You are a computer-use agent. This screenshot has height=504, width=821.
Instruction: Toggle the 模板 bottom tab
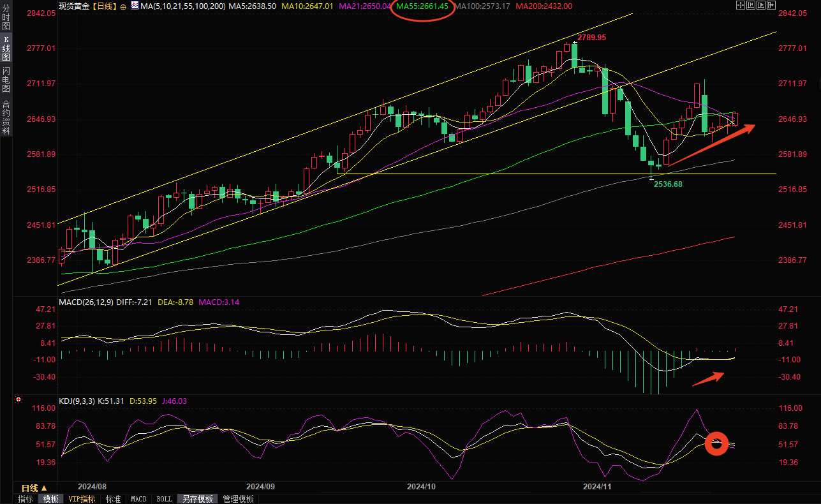[50, 499]
